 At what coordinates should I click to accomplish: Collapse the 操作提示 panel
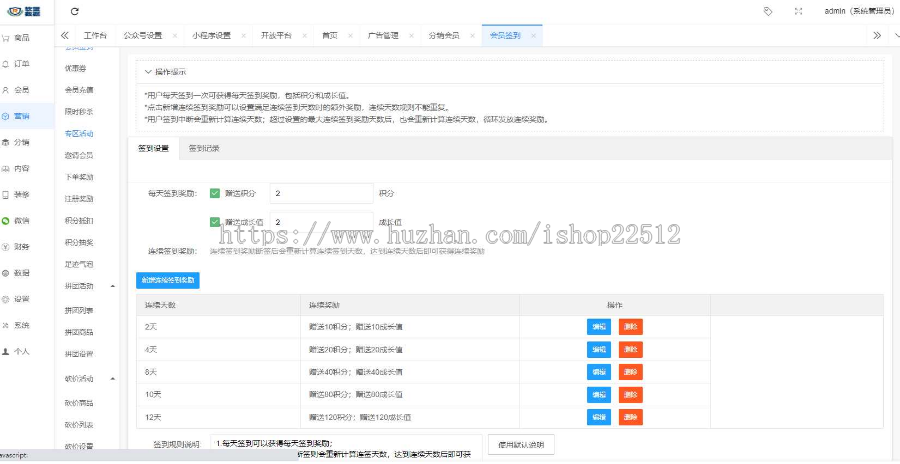click(x=148, y=72)
